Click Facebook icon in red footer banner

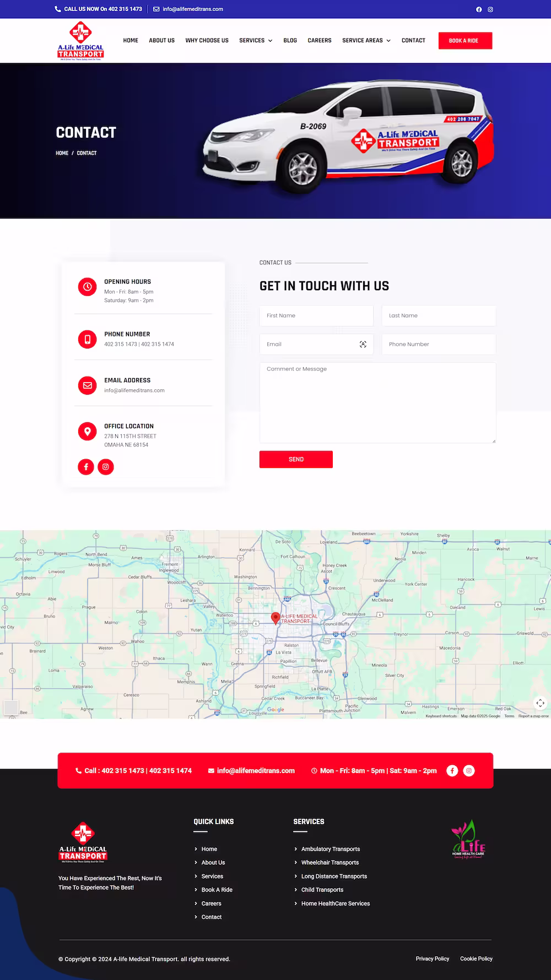point(452,771)
